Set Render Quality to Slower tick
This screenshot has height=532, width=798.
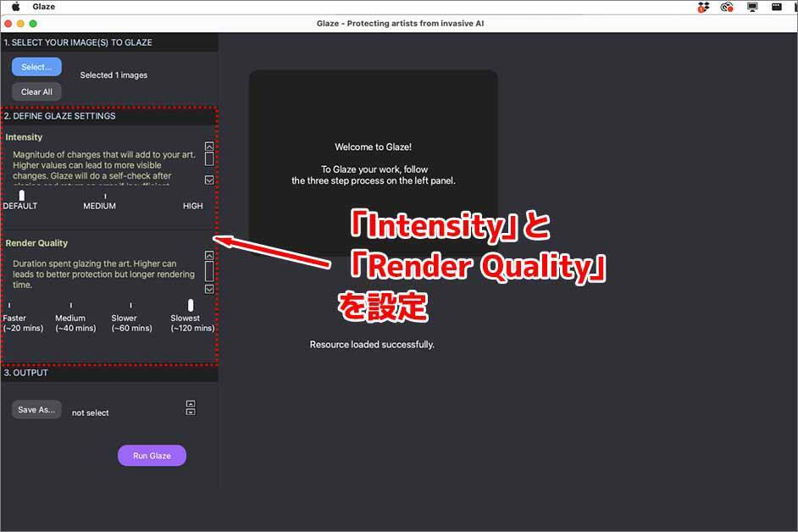coord(130,305)
